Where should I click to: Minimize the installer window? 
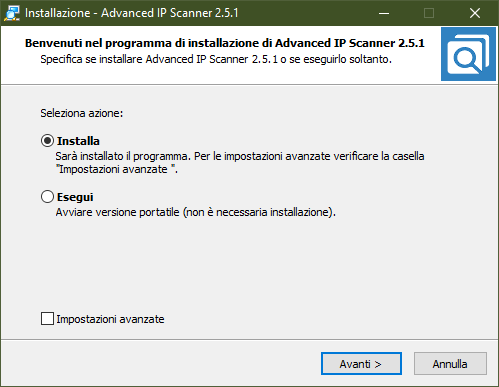(384, 13)
